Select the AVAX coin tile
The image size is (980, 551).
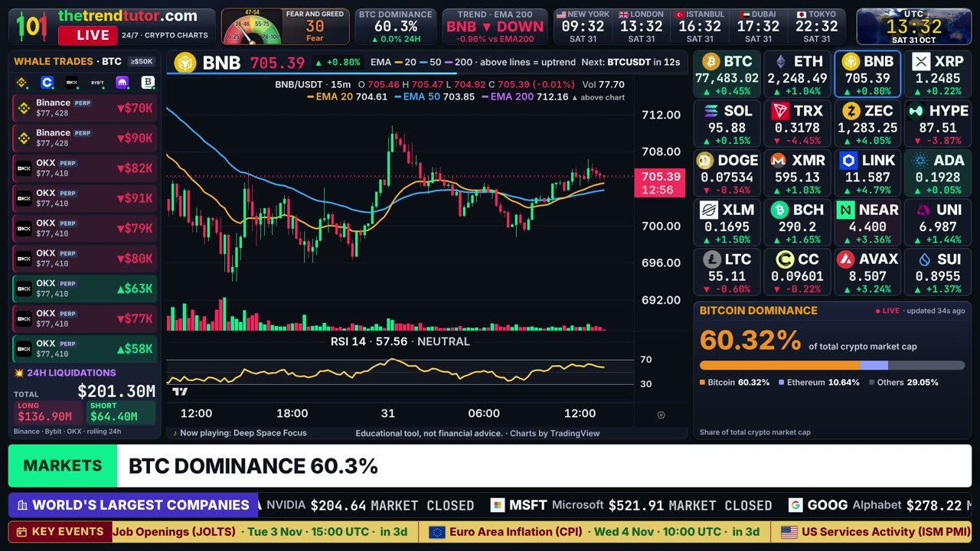867,272
